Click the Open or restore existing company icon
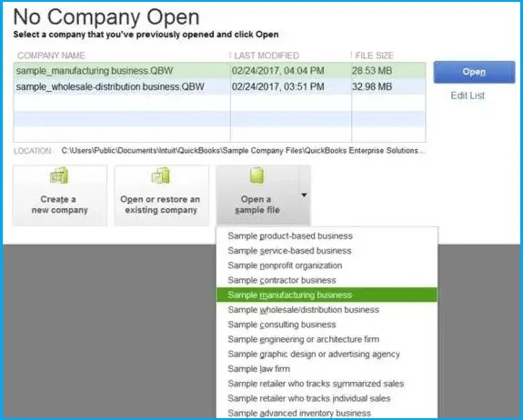The width and height of the screenshot is (523, 420). [161, 175]
